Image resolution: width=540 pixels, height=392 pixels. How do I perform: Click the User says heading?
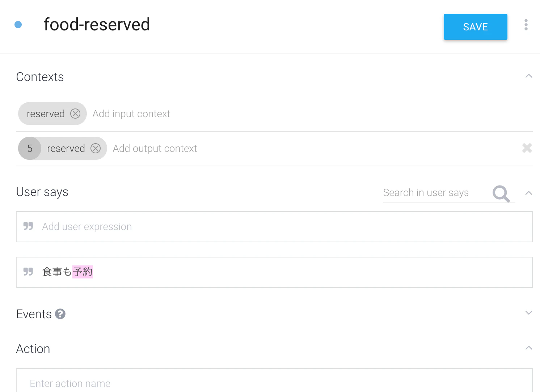click(x=42, y=192)
